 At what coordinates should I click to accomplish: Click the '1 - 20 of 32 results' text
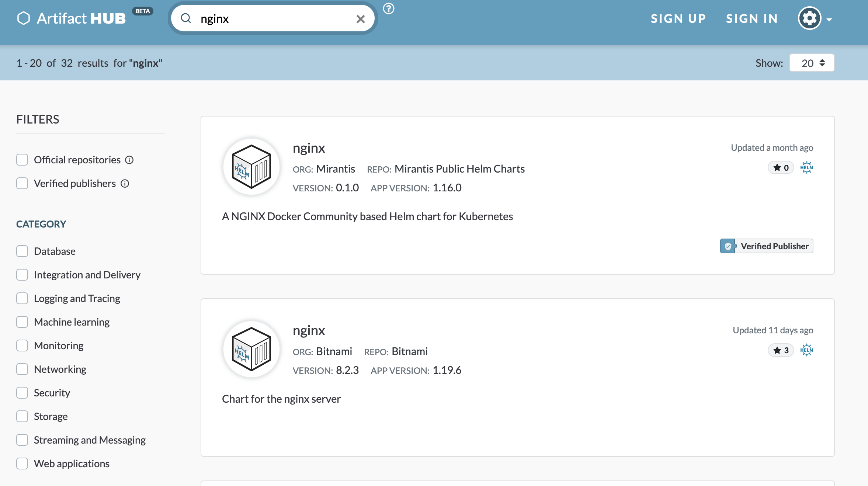[x=62, y=63]
